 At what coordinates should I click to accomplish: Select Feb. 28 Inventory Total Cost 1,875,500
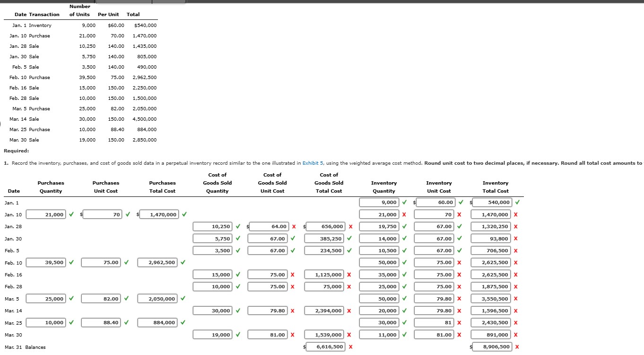(492, 286)
